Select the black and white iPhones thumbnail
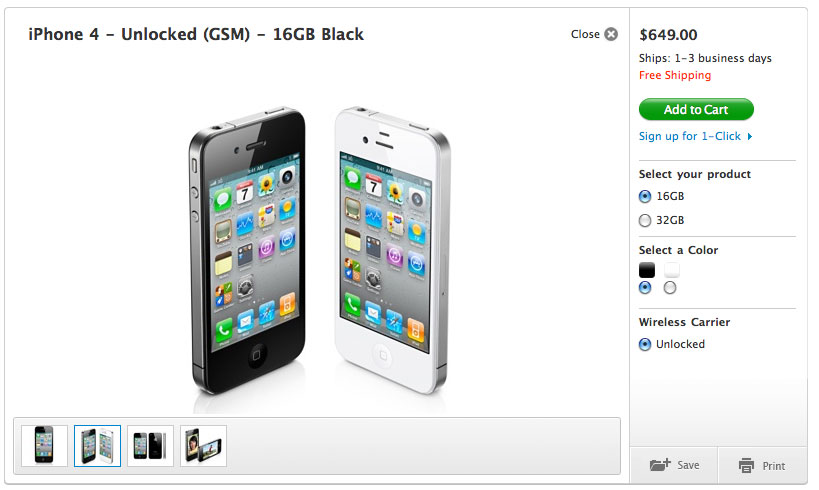Image resolution: width=819 pixels, height=490 pixels. (98, 446)
